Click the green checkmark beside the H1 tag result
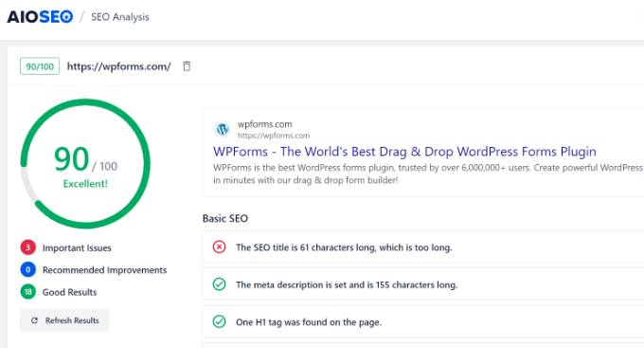 pyautogui.click(x=220, y=321)
